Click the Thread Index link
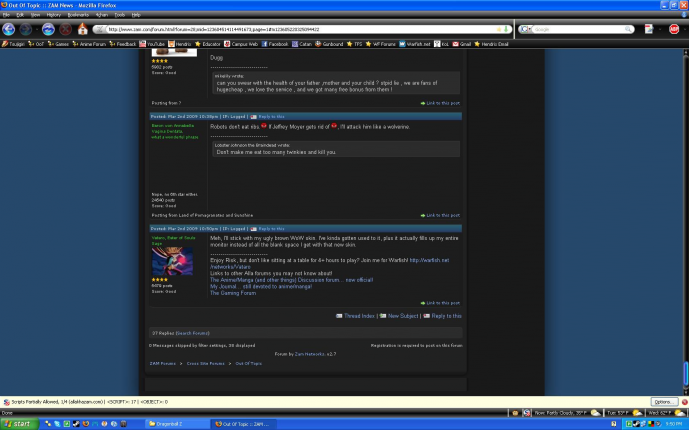 359,316
